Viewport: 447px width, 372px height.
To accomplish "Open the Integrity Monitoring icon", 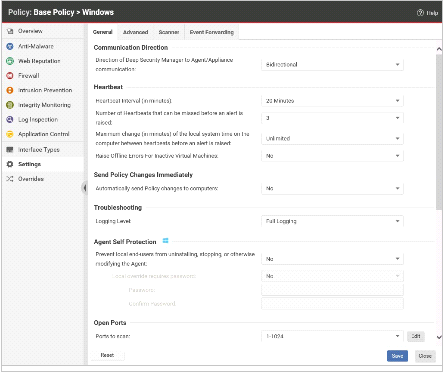I will tap(10, 105).
